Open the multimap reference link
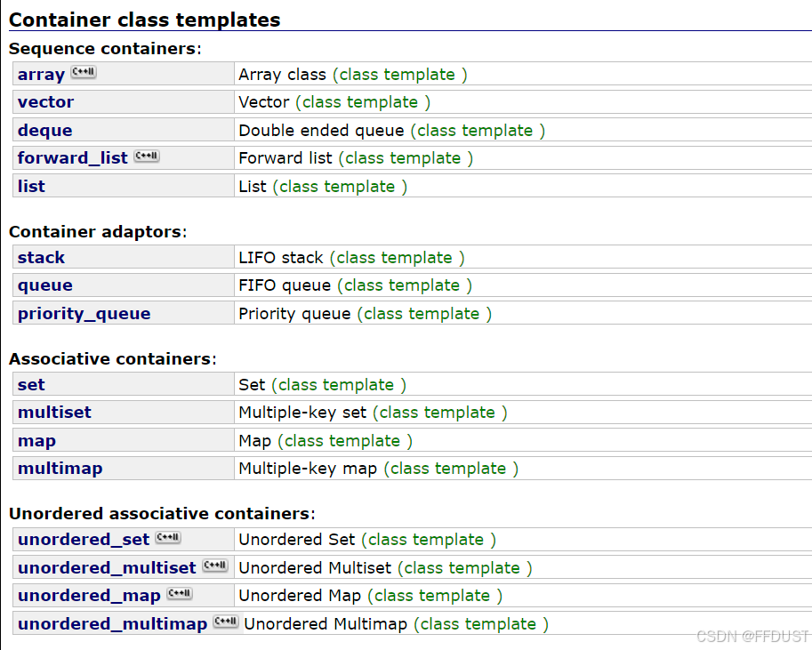The image size is (812, 650). tap(60, 469)
